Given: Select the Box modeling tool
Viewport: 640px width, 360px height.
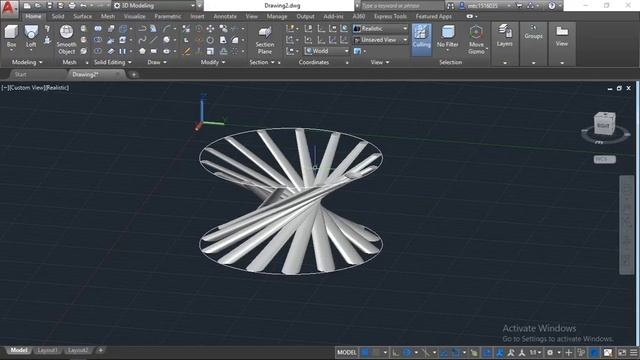Looking at the screenshot, I should (x=11, y=37).
